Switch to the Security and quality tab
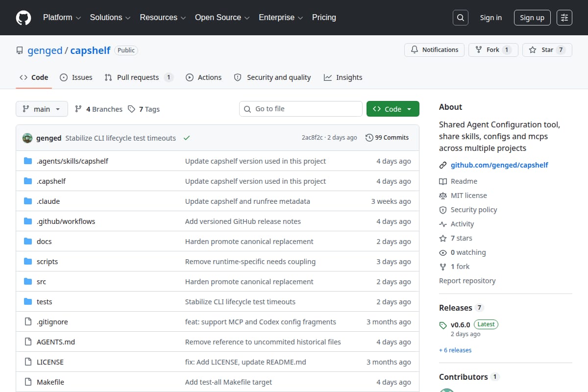 (x=272, y=77)
